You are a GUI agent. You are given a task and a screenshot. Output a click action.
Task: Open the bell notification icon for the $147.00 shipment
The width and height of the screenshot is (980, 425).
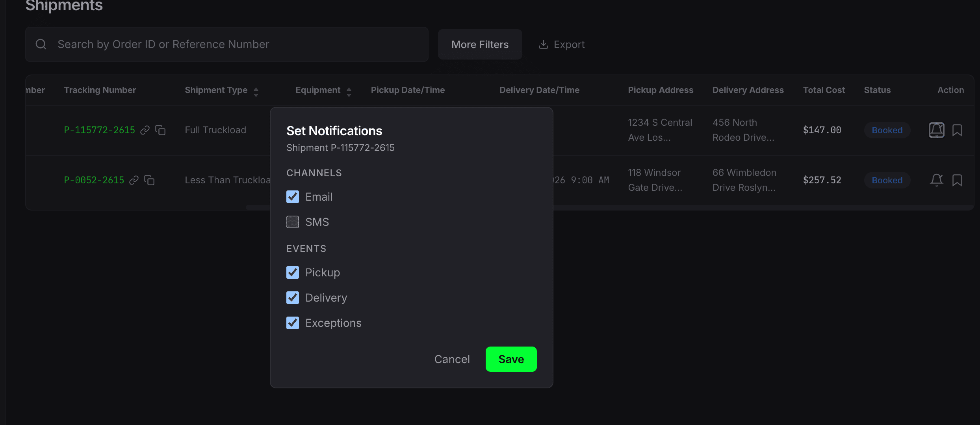point(937,130)
